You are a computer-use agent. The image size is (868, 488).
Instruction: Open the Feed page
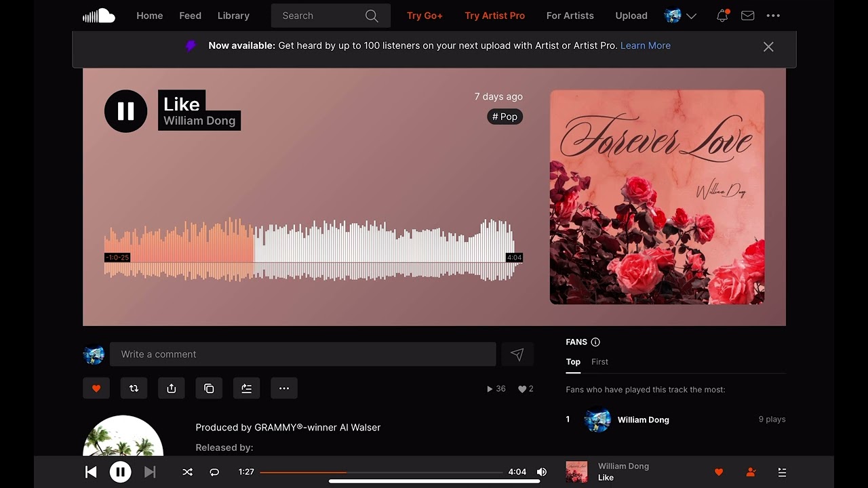[190, 16]
